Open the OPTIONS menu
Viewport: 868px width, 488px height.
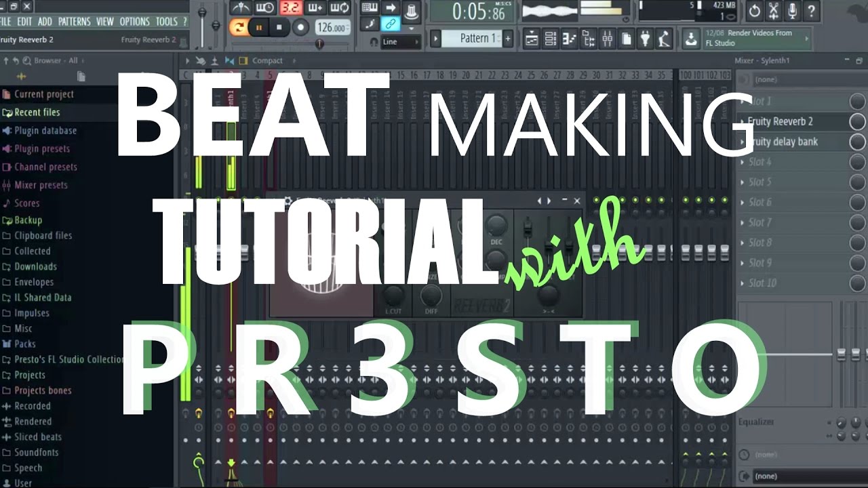click(135, 22)
